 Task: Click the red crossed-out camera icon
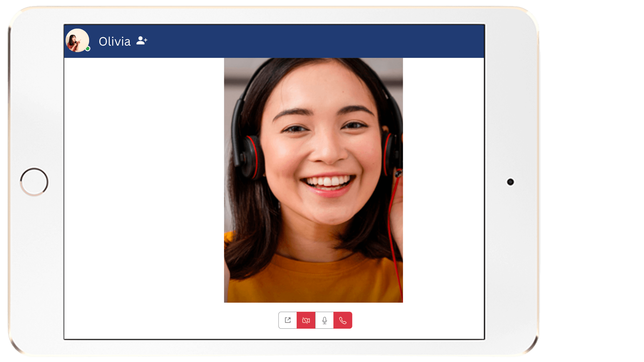[x=306, y=320]
